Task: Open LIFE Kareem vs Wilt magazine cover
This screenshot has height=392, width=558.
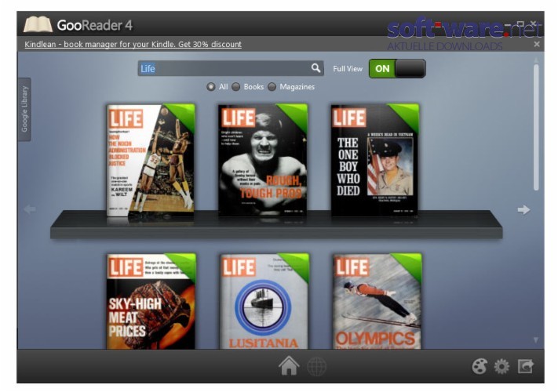Action: tap(151, 160)
